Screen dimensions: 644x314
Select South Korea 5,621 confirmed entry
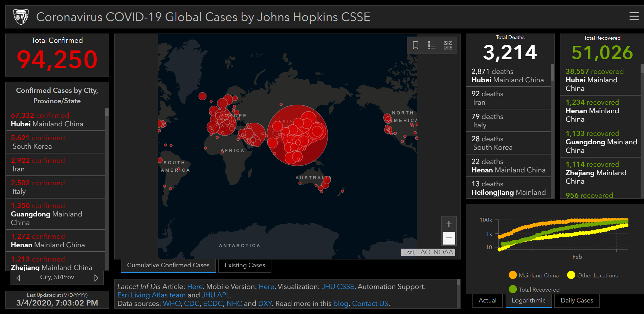coord(55,142)
